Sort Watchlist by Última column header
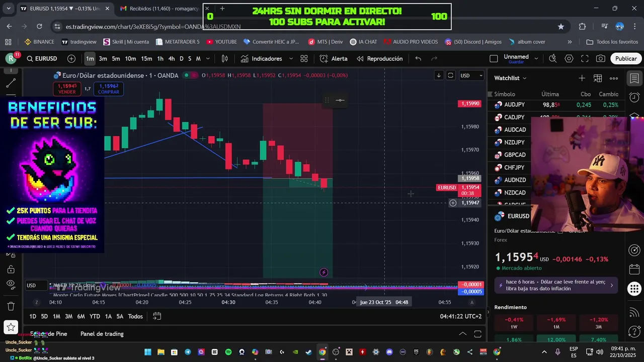This screenshot has width=644, height=362. 550,94
